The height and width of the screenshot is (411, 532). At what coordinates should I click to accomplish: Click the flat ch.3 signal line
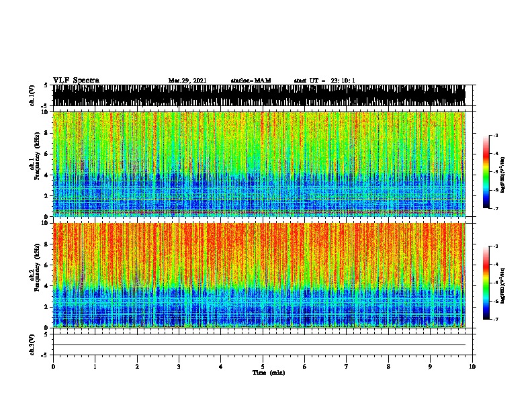[x=259, y=345]
